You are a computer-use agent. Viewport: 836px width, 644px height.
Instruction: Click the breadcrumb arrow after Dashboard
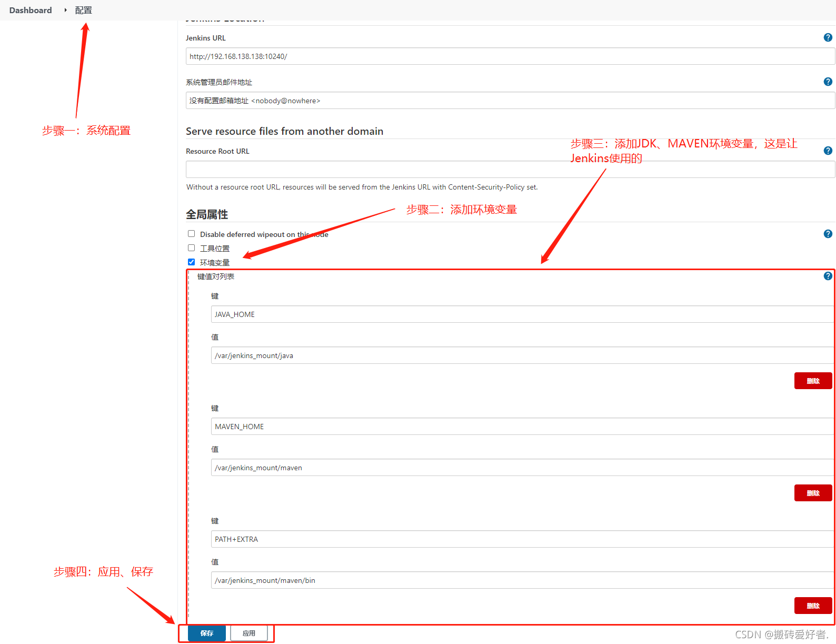(65, 10)
